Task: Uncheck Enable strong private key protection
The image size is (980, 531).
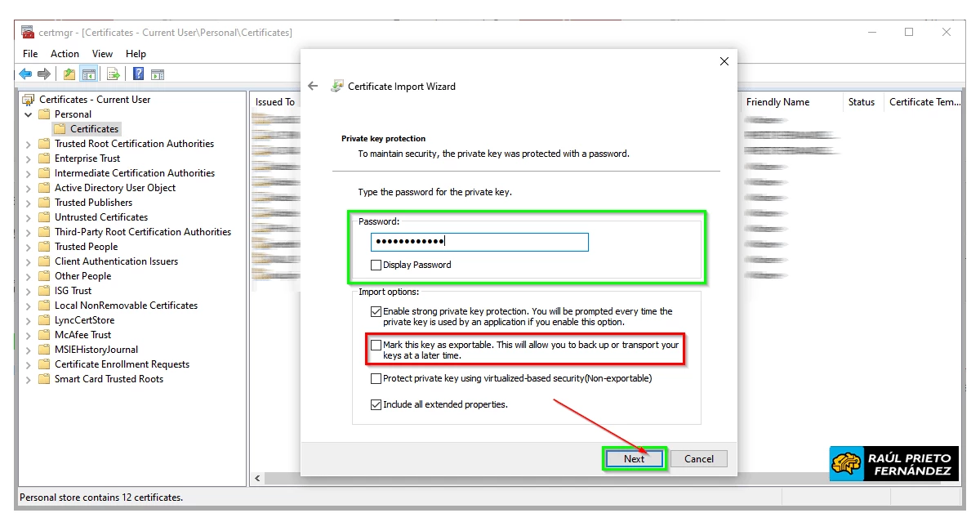Action: tap(376, 311)
